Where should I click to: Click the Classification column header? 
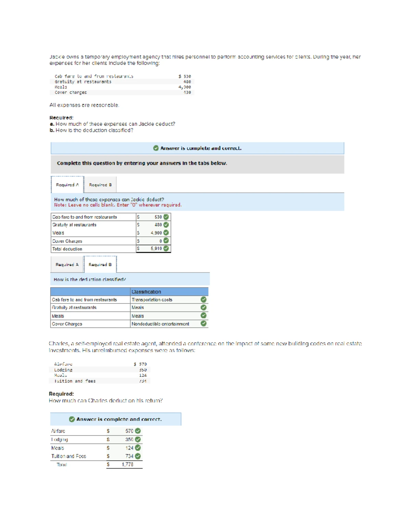pos(169,292)
